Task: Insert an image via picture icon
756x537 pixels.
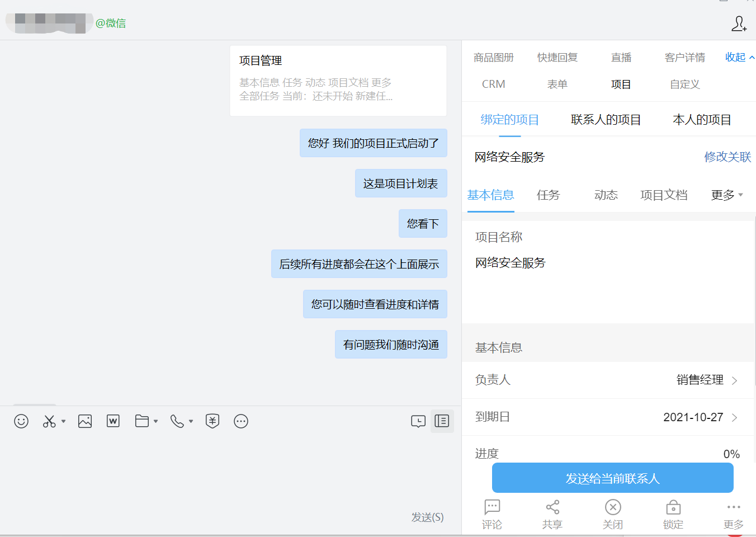Action: point(85,421)
